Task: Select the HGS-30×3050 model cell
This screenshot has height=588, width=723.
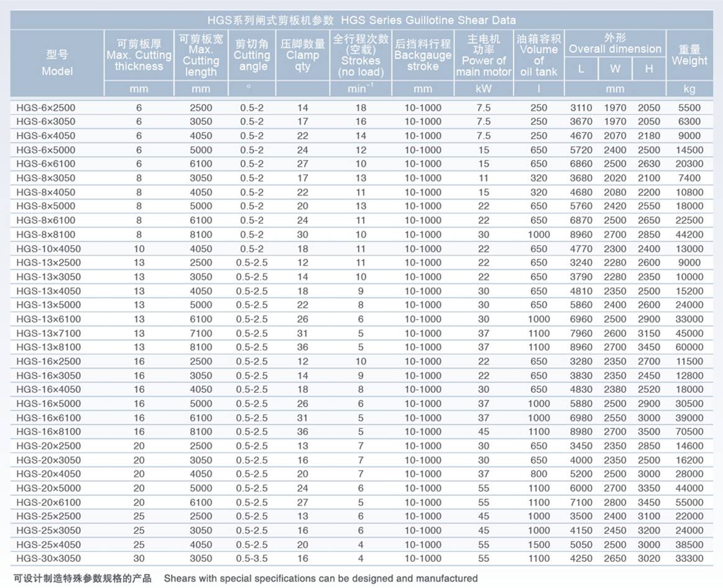Action: click(x=48, y=558)
